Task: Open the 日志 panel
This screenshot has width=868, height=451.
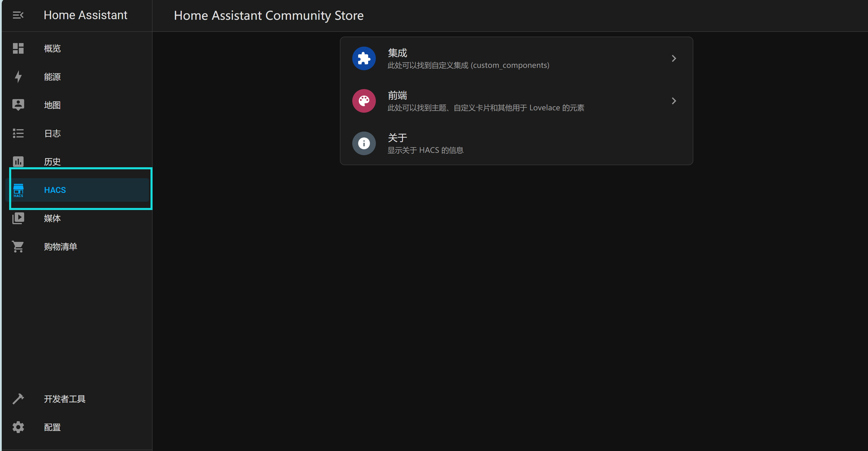Action: (x=52, y=133)
